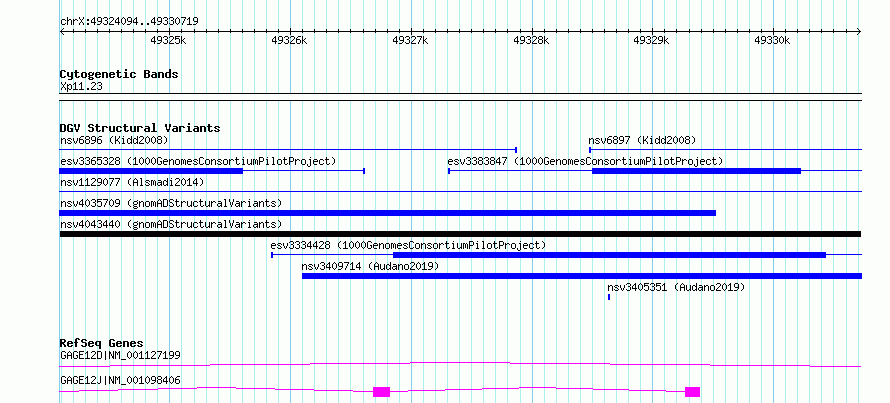The width and height of the screenshot is (890, 403).
Task: Open the DGV Structural Variants track heading
Action: click(140, 128)
